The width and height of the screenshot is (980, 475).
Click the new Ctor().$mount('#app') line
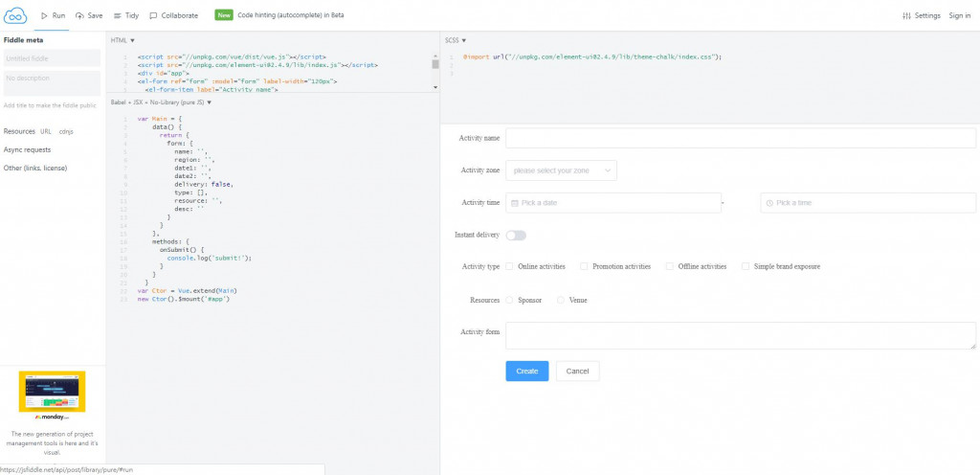click(x=185, y=300)
